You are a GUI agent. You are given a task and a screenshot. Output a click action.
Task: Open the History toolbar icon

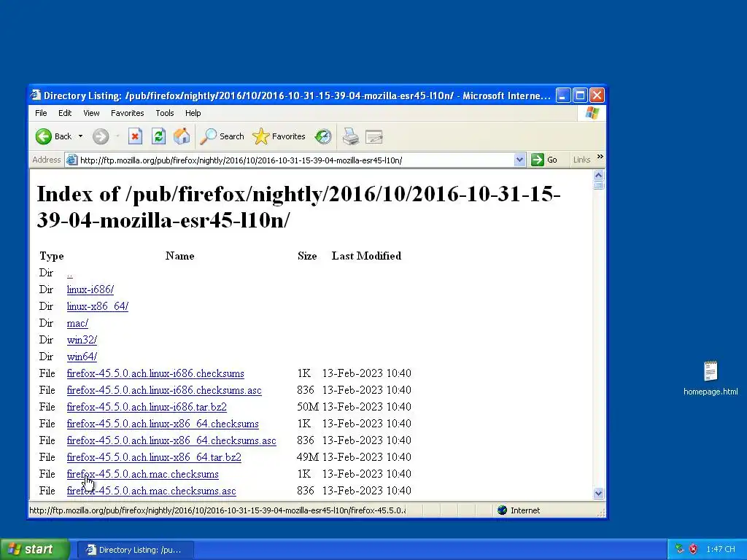(323, 136)
